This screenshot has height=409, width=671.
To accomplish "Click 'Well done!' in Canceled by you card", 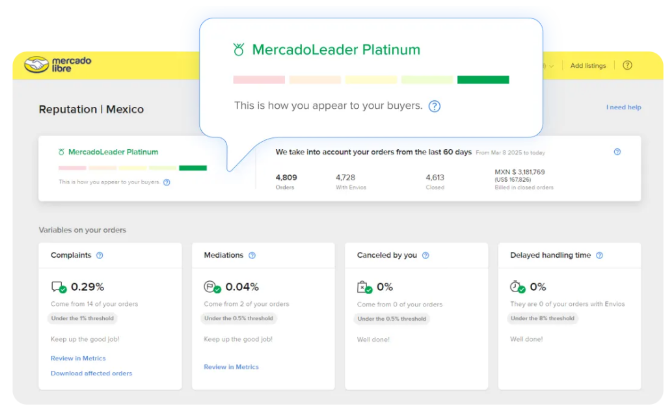I will tap(373, 340).
